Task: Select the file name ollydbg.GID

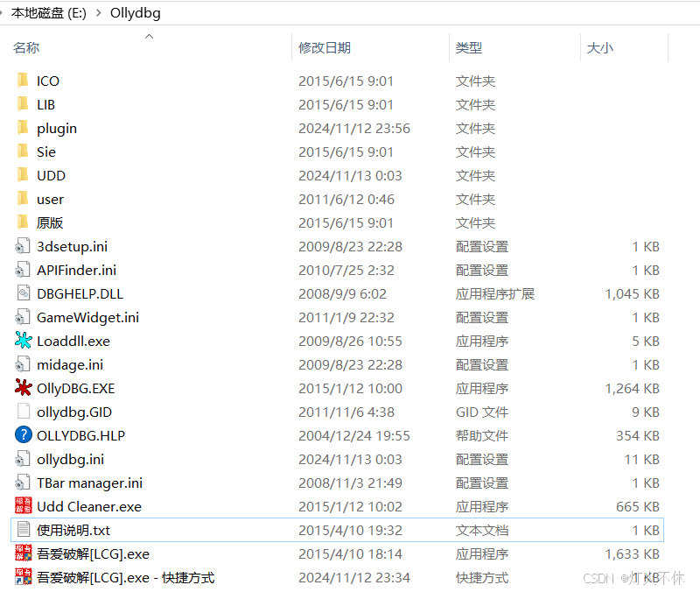Action: click(x=74, y=412)
